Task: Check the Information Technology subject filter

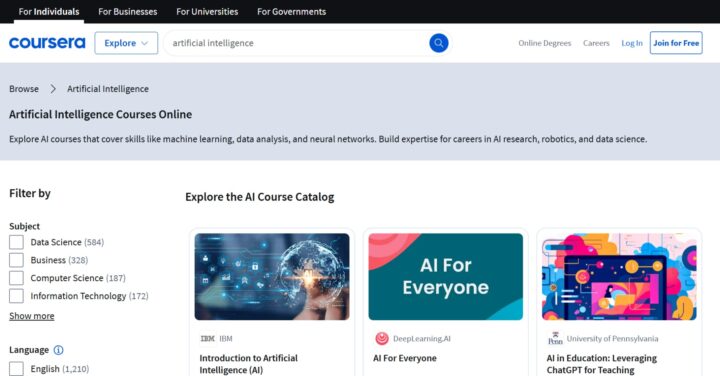Action: click(x=17, y=296)
